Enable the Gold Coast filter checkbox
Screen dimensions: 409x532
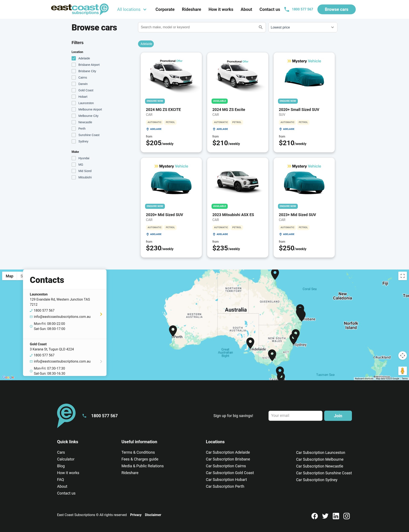(74, 90)
